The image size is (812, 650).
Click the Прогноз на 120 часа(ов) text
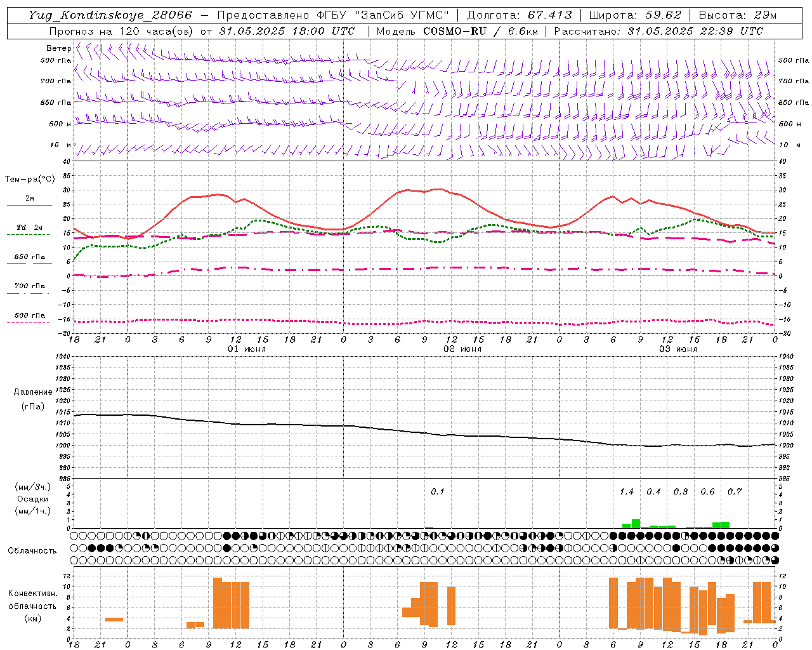[x=122, y=31]
